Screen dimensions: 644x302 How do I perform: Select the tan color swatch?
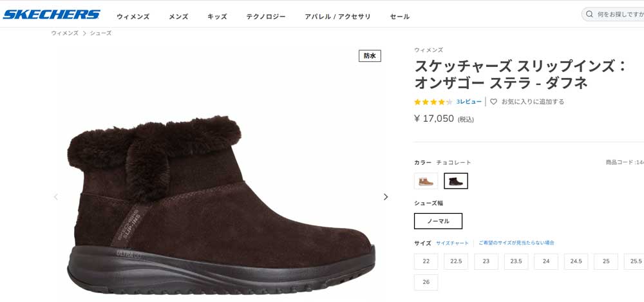click(x=426, y=182)
